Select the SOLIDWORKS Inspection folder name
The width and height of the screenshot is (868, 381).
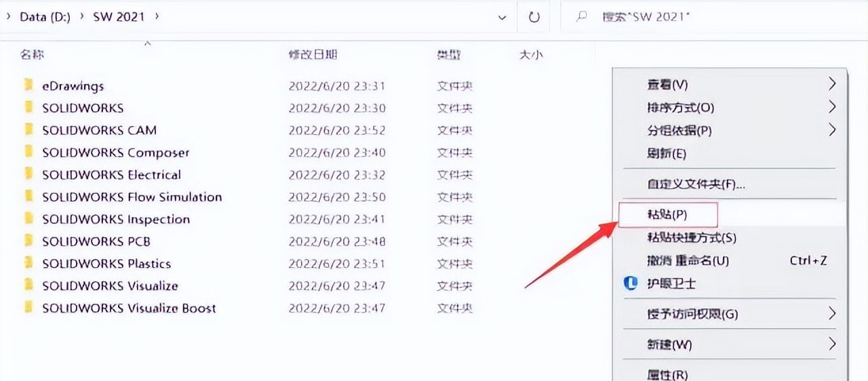(x=116, y=219)
